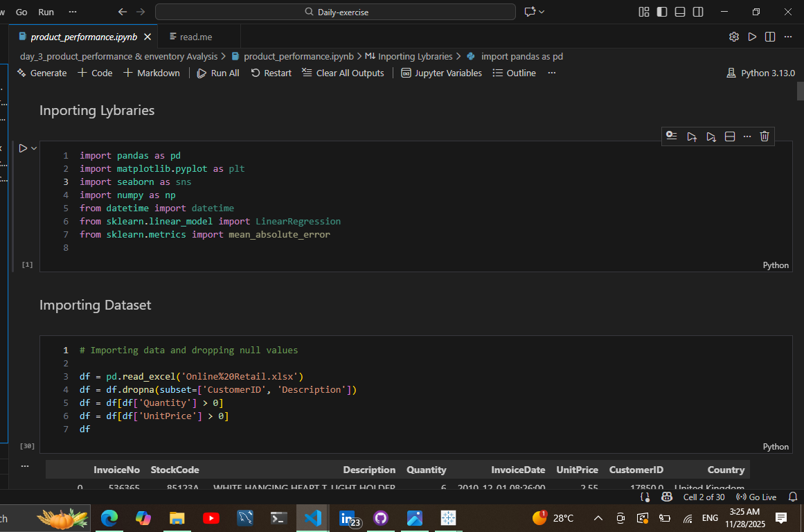
Task: Delete the imports cell with trash icon
Action: point(765,136)
